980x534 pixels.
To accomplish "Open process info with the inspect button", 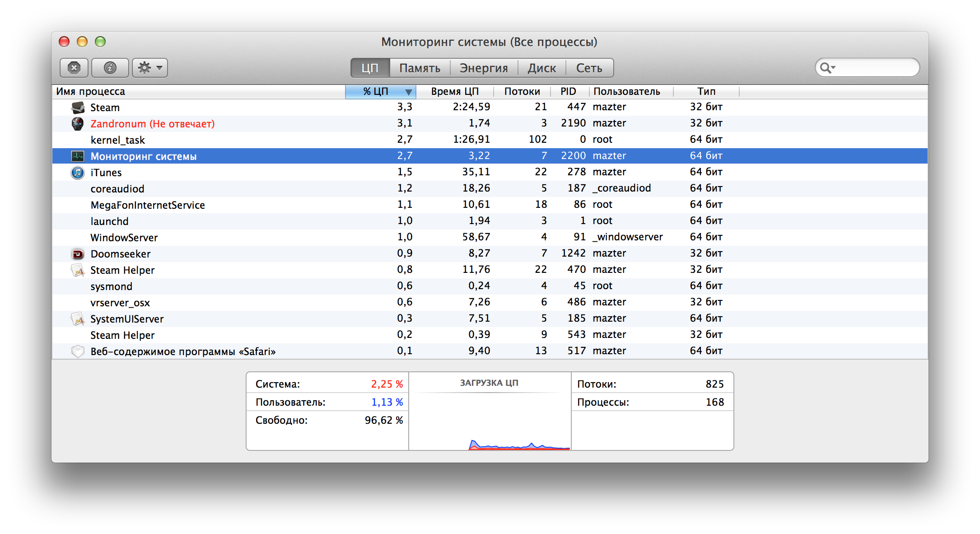I will 110,68.
